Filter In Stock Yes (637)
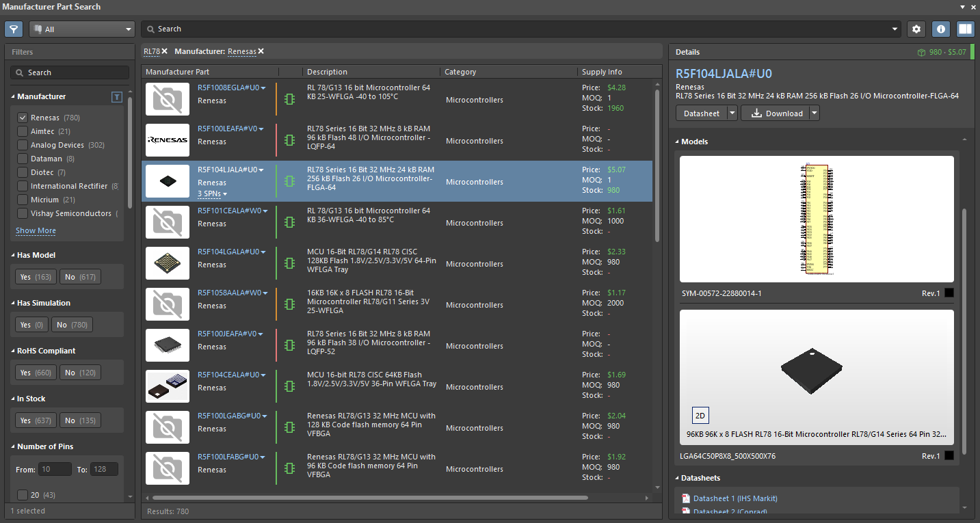 [x=36, y=420]
